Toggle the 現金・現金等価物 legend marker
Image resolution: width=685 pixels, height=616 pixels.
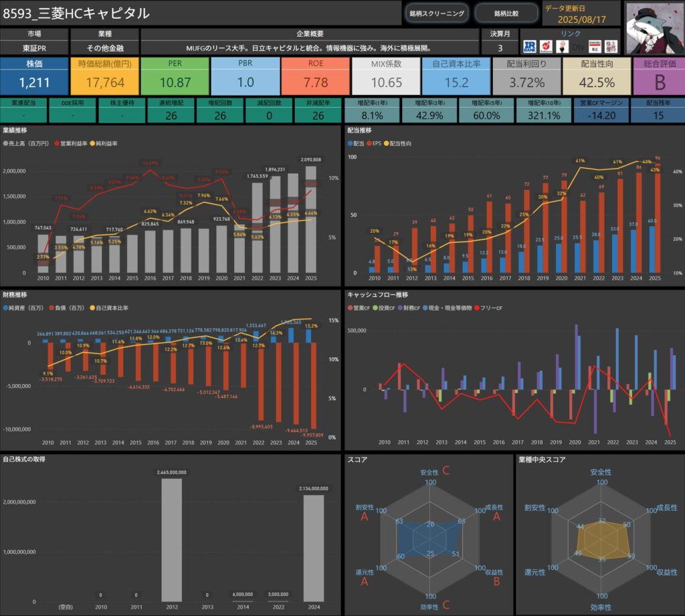pyautogui.click(x=425, y=308)
